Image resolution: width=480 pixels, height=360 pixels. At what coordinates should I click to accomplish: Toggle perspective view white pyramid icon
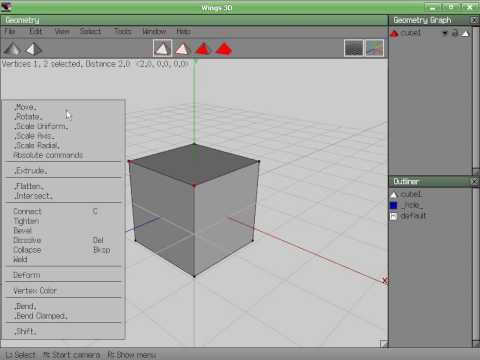pos(34,49)
